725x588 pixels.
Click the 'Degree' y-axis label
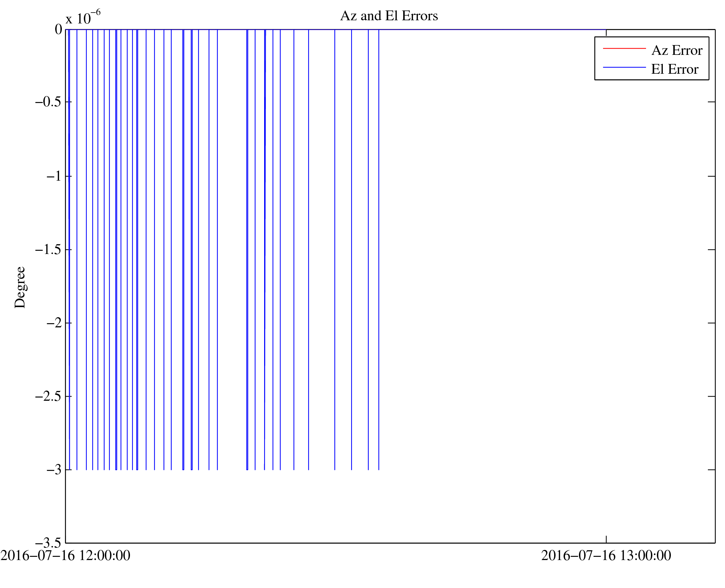click(x=20, y=287)
